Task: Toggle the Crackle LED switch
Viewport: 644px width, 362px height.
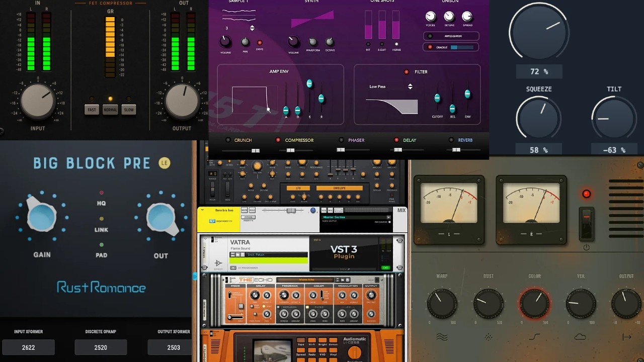Action: (x=430, y=47)
